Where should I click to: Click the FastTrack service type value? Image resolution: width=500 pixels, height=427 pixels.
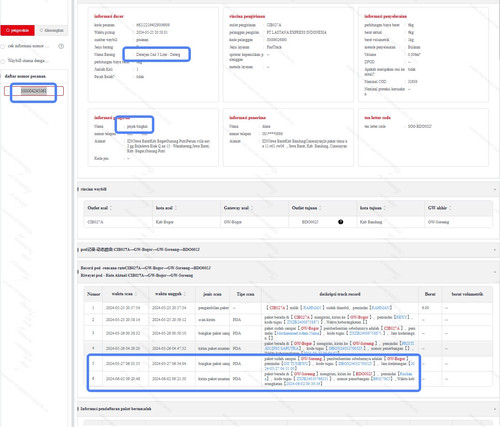[x=274, y=47]
